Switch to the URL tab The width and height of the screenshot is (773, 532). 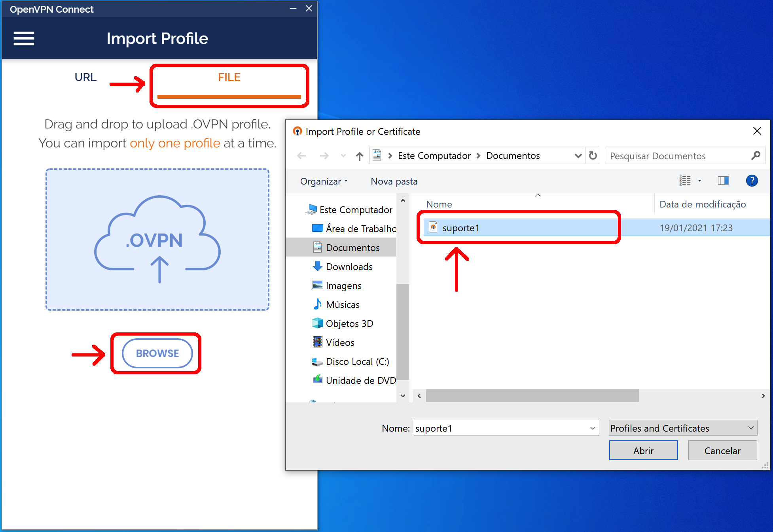85,77
